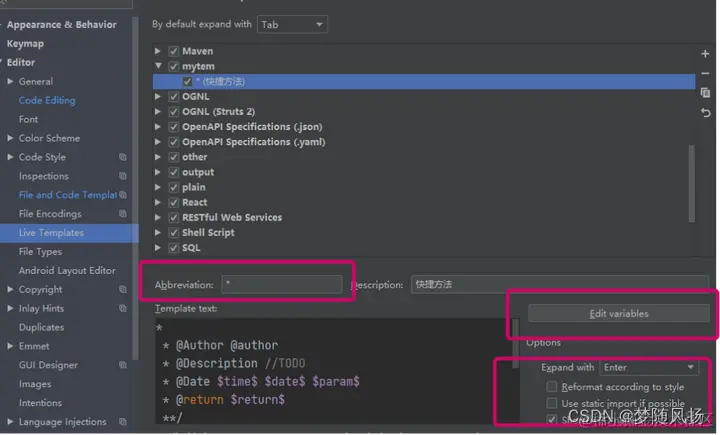Duplicate the selected template with copy icon
This screenshot has height=435, width=720.
click(705, 93)
